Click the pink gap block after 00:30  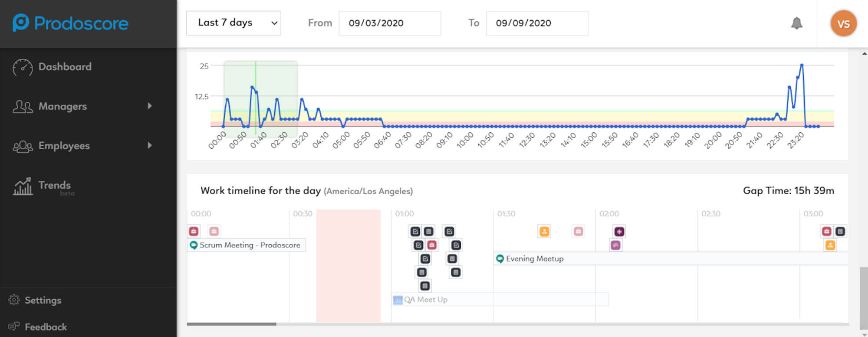pyautogui.click(x=349, y=266)
